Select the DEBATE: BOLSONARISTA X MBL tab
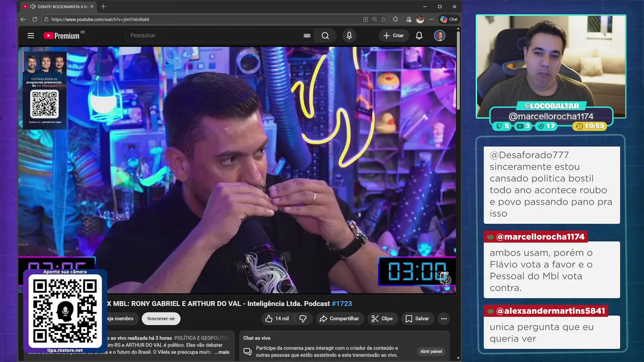Screen dimensions: 644x362 coord(58,7)
